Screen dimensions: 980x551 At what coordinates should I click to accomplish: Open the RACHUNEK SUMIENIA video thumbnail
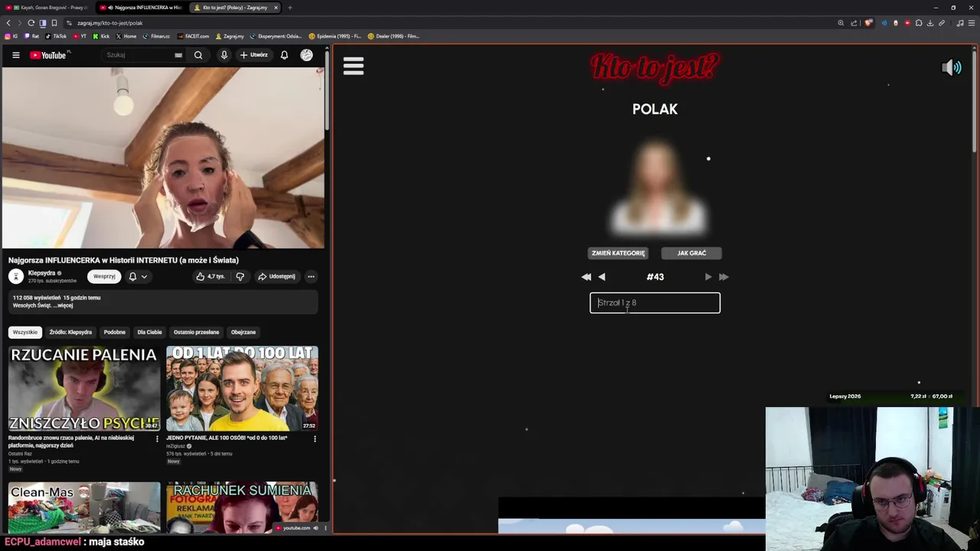pos(242,507)
